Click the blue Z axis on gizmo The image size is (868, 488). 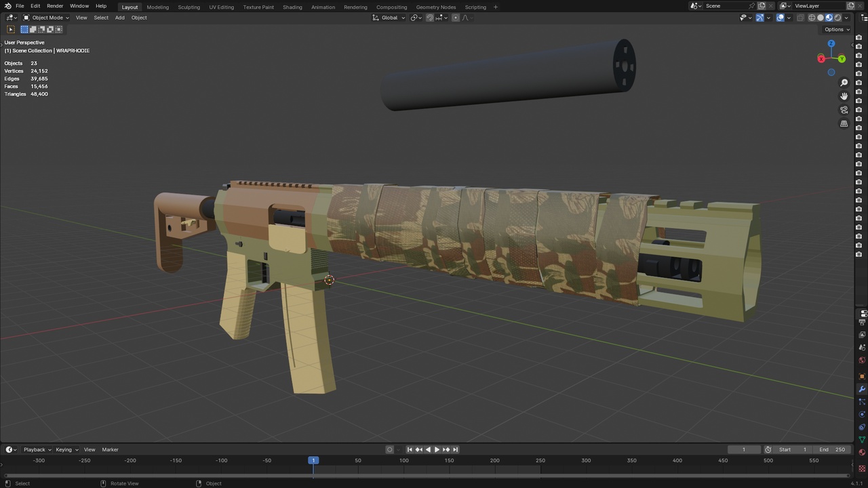point(831,44)
